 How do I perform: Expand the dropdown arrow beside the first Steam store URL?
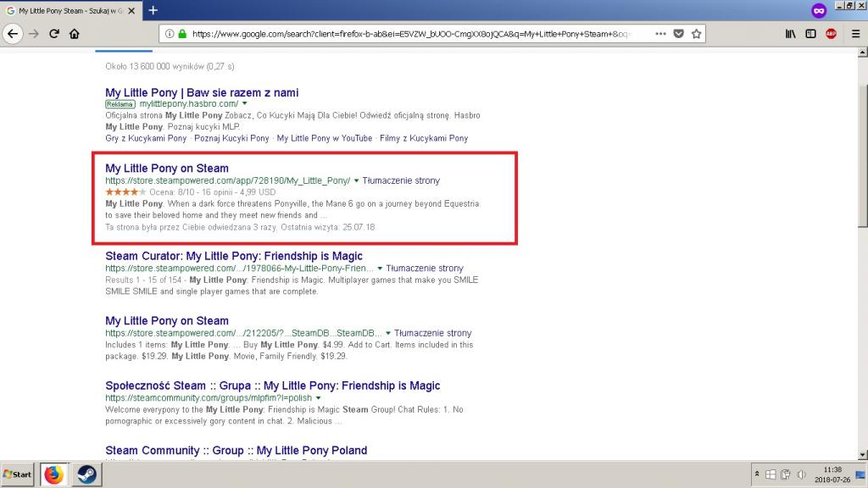tap(357, 180)
